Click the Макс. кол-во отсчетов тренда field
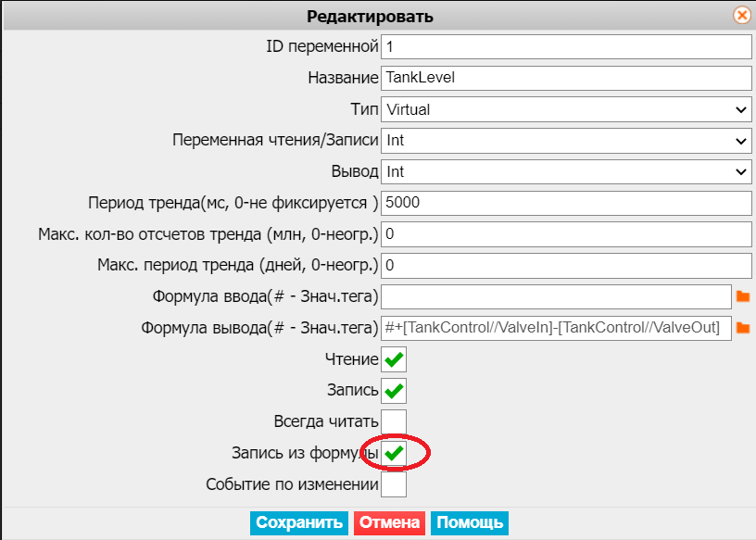Image resolution: width=756 pixels, height=540 pixels. tap(566, 234)
